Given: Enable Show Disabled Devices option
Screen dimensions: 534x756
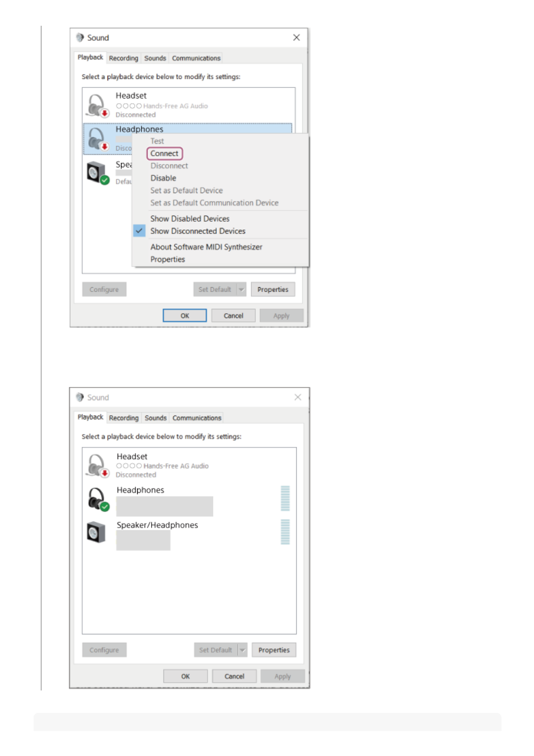Looking at the screenshot, I should tap(190, 218).
